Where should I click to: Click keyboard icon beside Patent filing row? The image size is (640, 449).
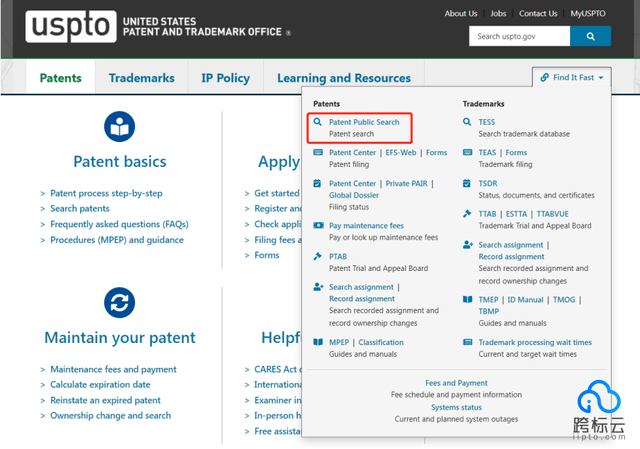pos(318,152)
